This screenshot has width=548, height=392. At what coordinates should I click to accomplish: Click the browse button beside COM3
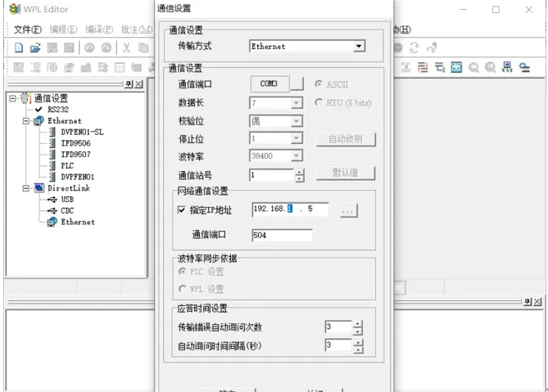[x=297, y=84]
